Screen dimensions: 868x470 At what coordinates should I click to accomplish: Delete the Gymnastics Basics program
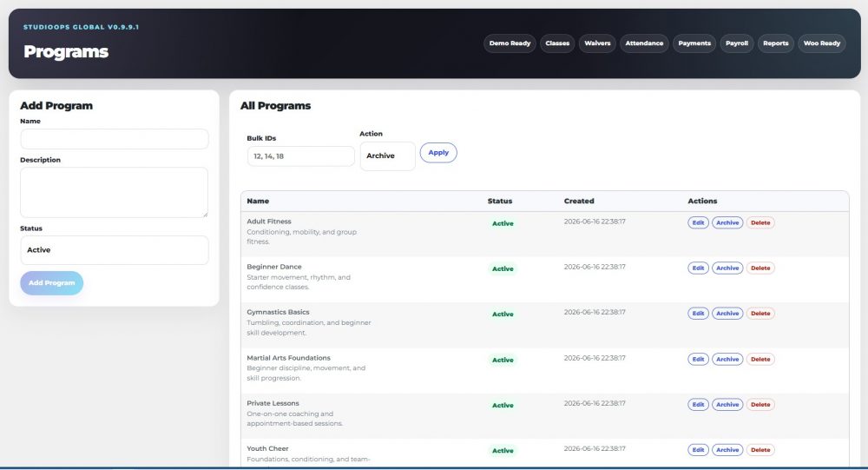coord(760,314)
